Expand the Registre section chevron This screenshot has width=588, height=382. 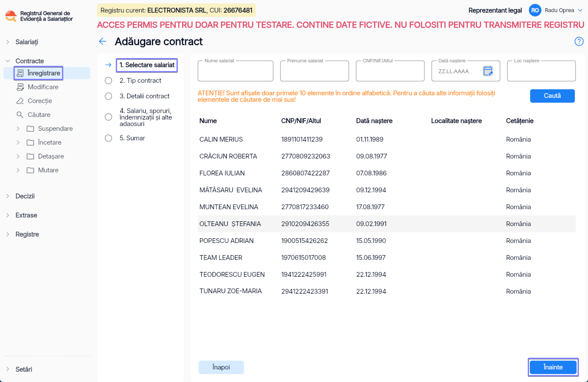(8, 234)
